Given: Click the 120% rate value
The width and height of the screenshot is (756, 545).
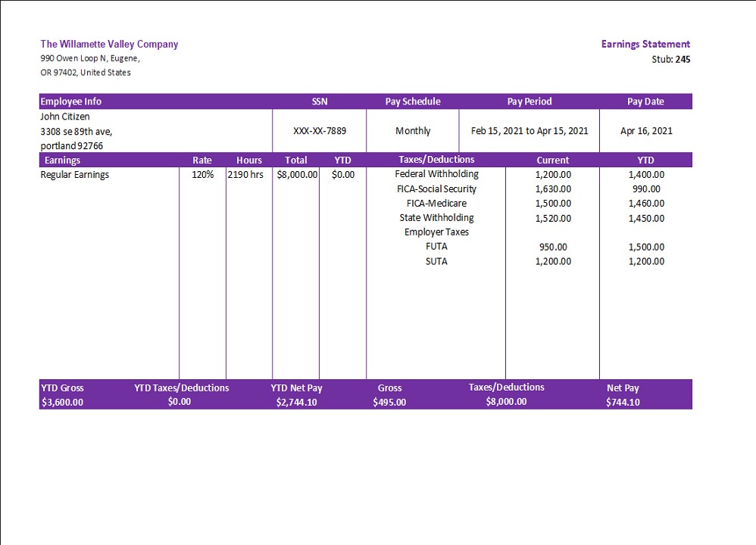Looking at the screenshot, I should point(202,175).
